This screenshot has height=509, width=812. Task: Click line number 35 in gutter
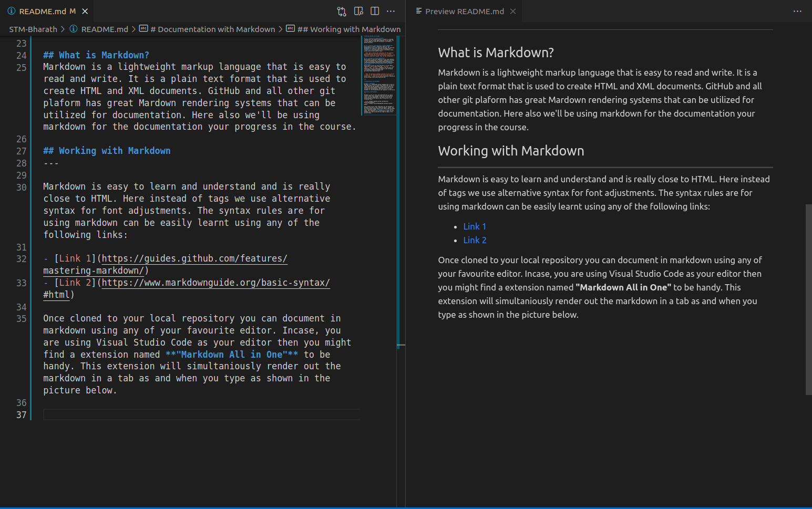click(21, 319)
